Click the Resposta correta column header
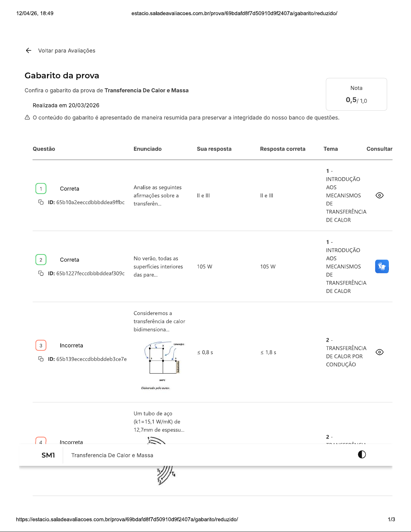Screen dimensions: 411x532 (x=282, y=149)
